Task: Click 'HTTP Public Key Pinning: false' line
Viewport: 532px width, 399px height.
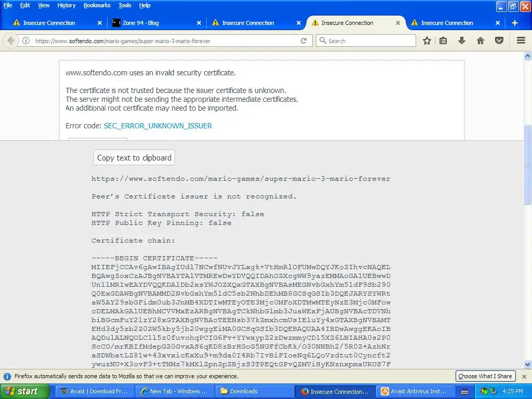Action: pos(162,223)
